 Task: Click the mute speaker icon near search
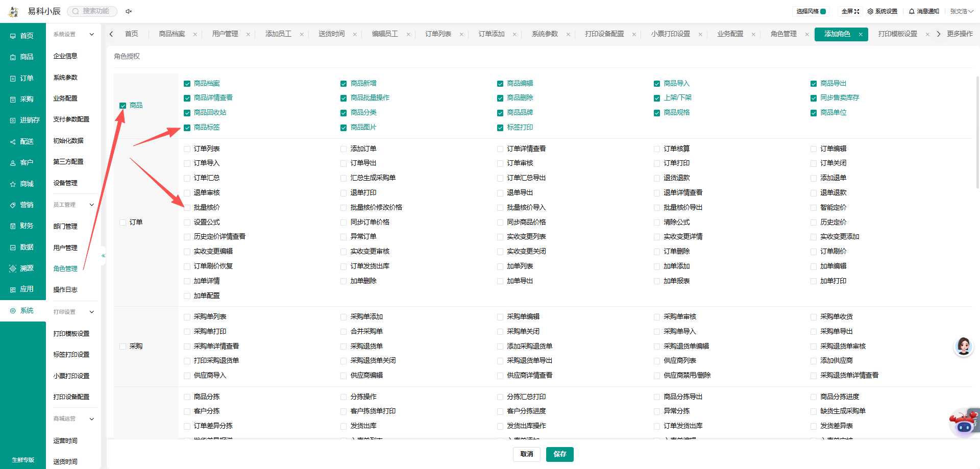tap(129, 11)
